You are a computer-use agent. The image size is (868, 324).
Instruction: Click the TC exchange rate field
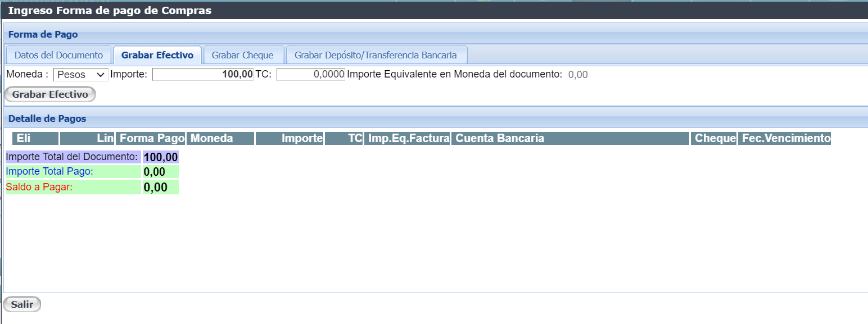pyautogui.click(x=311, y=74)
